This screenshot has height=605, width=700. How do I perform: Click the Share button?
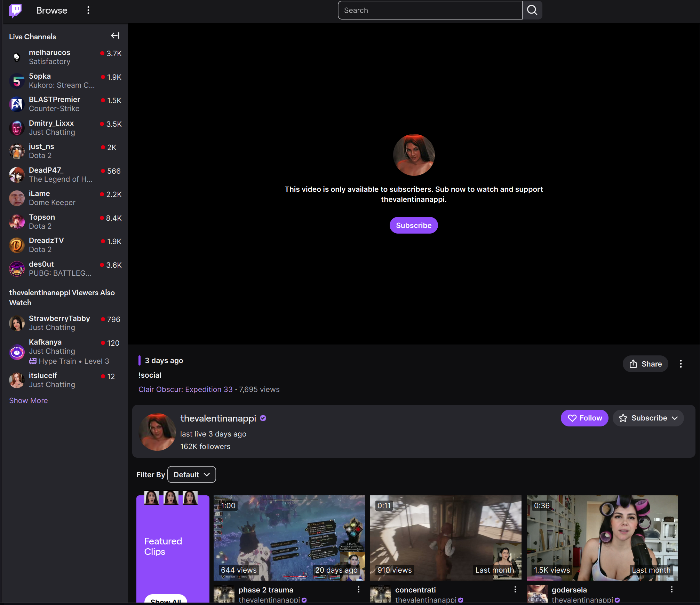(645, 364)
